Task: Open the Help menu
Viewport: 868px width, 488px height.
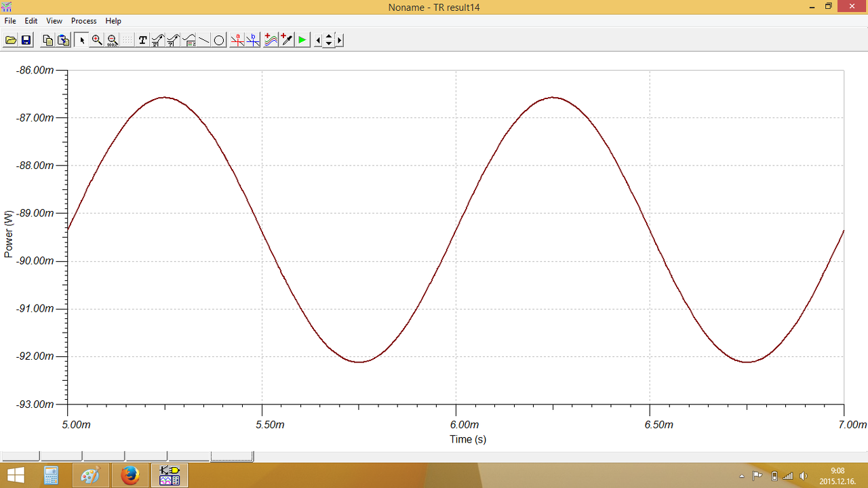Action: (113, 21)
